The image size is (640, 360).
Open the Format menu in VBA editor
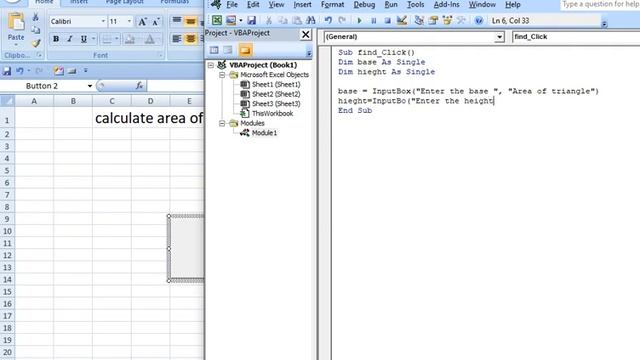(332, 5)
